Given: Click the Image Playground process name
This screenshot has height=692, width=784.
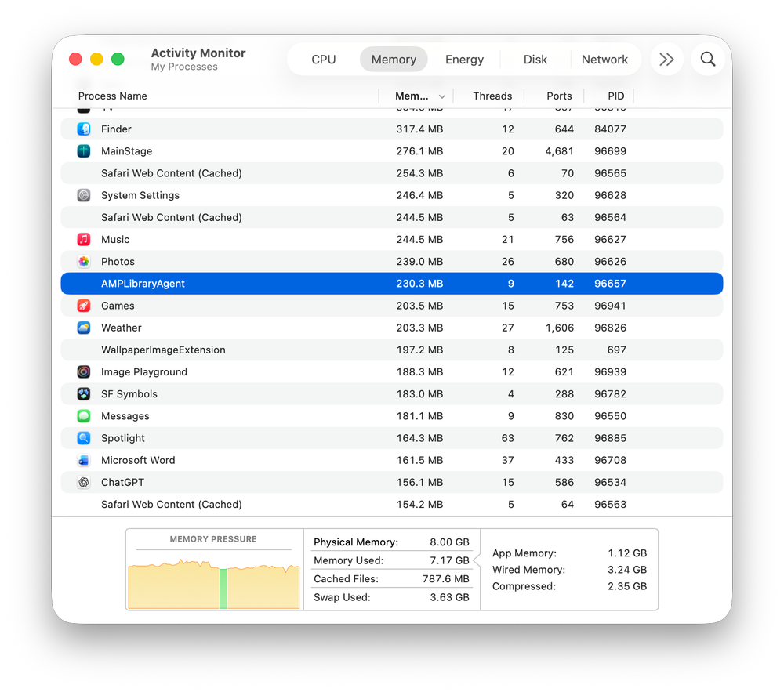Looking at the screenshot, I should click(144, 371).
